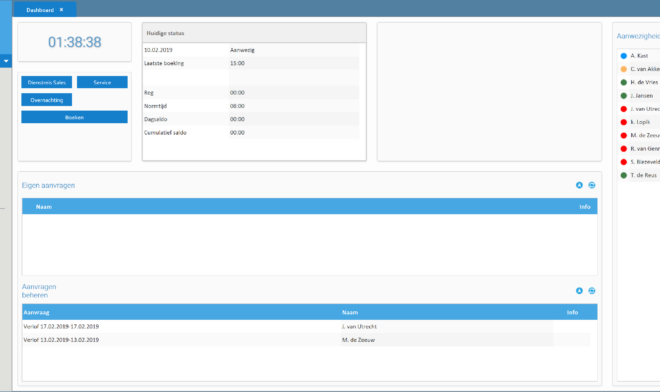
Task: Select T. de Reus in the presence list
Action: (644, 176)
